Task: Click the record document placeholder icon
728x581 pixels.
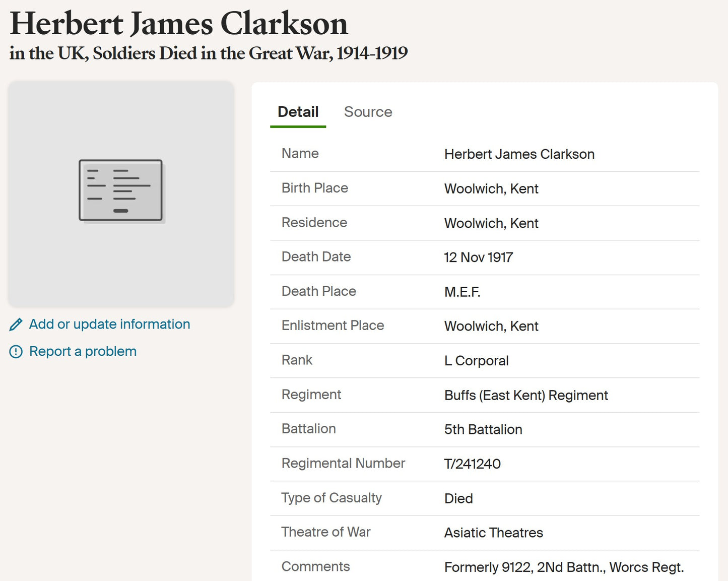Action: point(121,190)
